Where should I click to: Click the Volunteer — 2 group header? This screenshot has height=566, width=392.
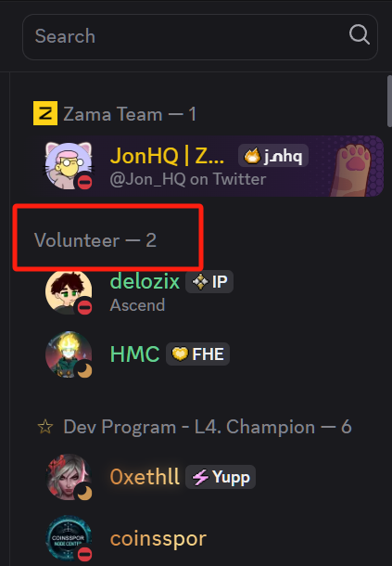95,240
